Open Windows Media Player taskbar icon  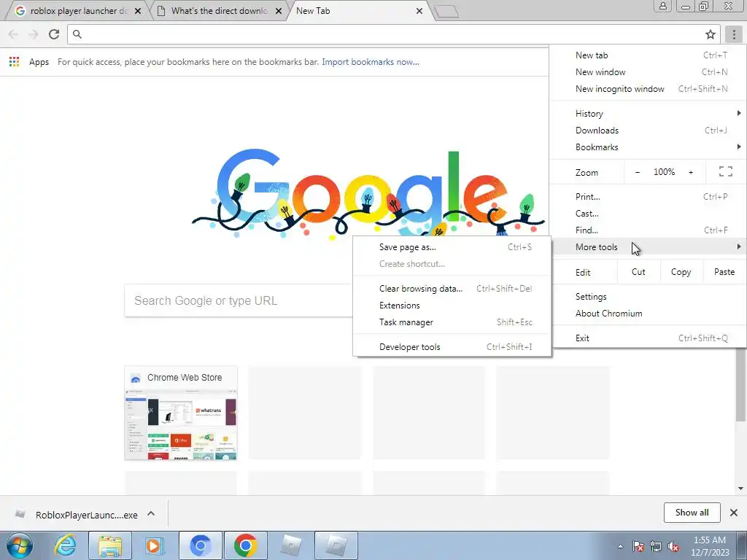tap(154, 545)
